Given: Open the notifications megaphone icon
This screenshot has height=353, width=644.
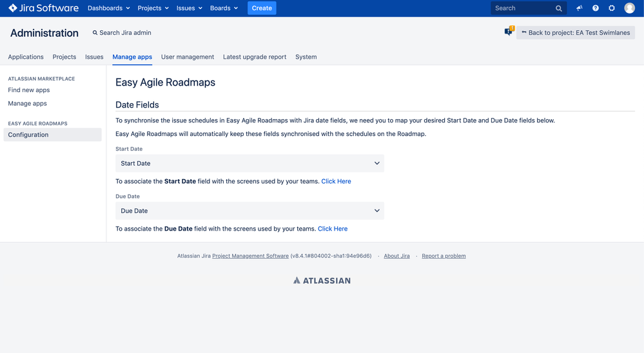Looking at the screenshot, I should pos(579,8).
